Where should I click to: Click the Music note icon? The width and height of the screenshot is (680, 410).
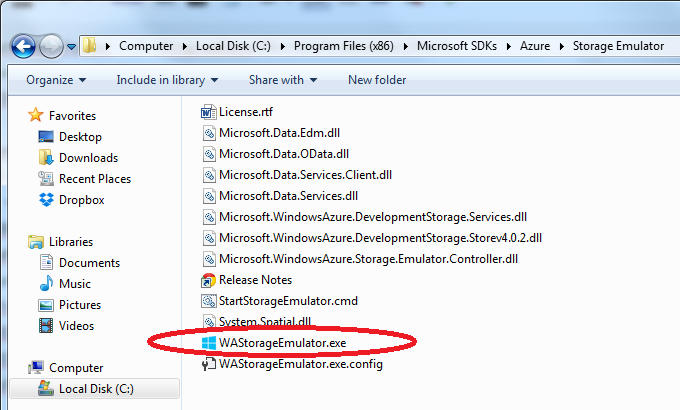(46, 283)
